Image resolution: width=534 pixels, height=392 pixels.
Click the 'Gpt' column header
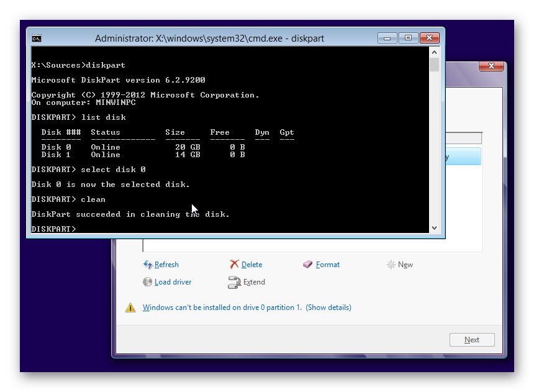coord(287,132)
